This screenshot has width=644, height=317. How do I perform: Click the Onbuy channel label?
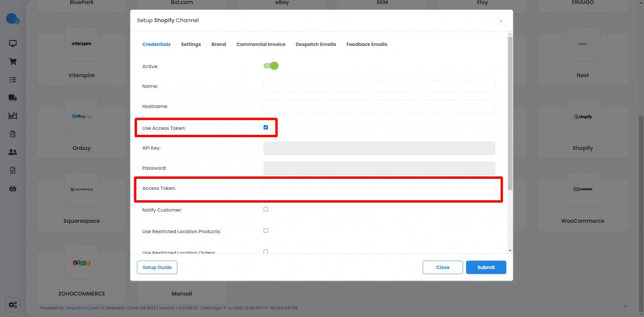[x=82, y=148]
